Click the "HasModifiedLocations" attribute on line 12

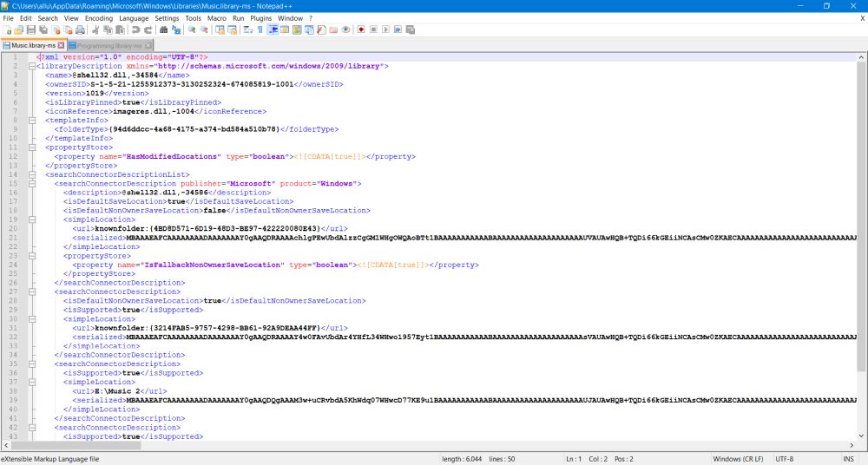pyautogui.click(x=174, y=157)
